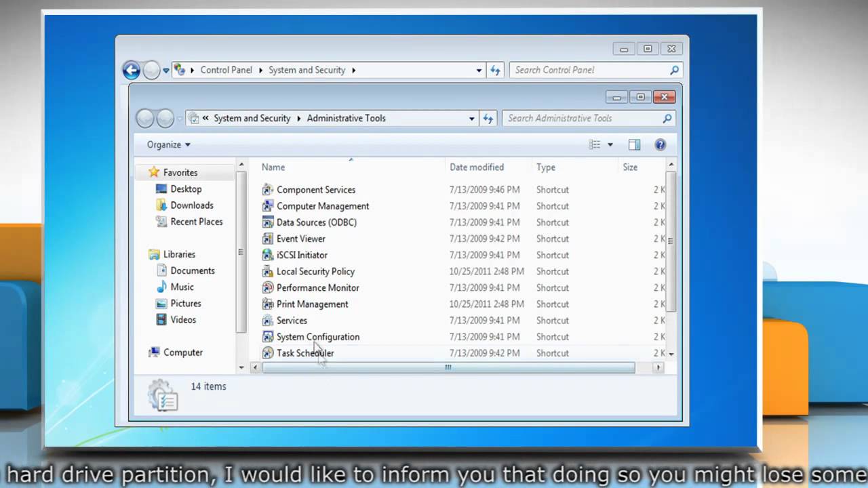Expand the arrow after System and Security in Control Panel
Viewport: 868px width, 488px height.
[353, 70]
